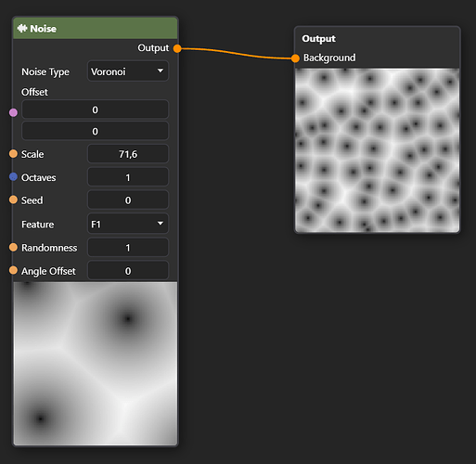The image size is (476, 464).
Task: Click the Noise node Output socket
Action: [x=177, y=48]
